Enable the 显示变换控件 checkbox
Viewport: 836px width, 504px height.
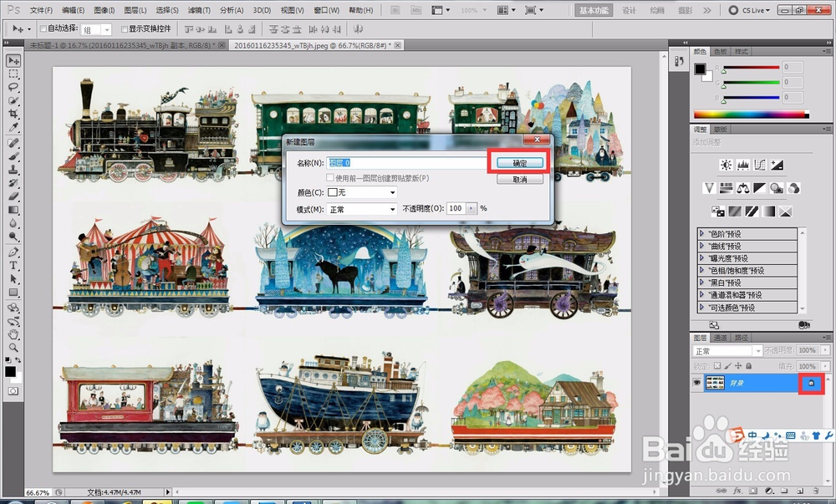(x=125, y=28)
